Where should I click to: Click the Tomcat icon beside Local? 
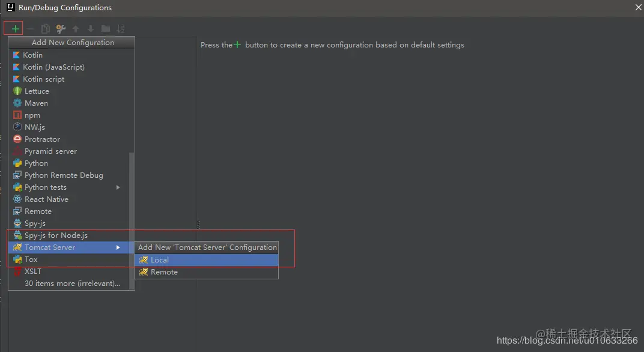pyautogui.click(x=144, y=260)
